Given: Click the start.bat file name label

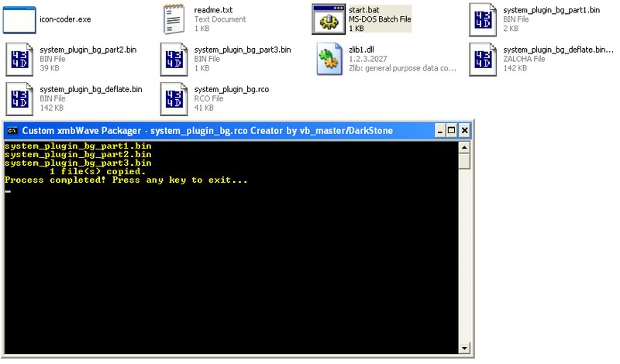Looking at the screenshot, I should [x=363, y=10].
